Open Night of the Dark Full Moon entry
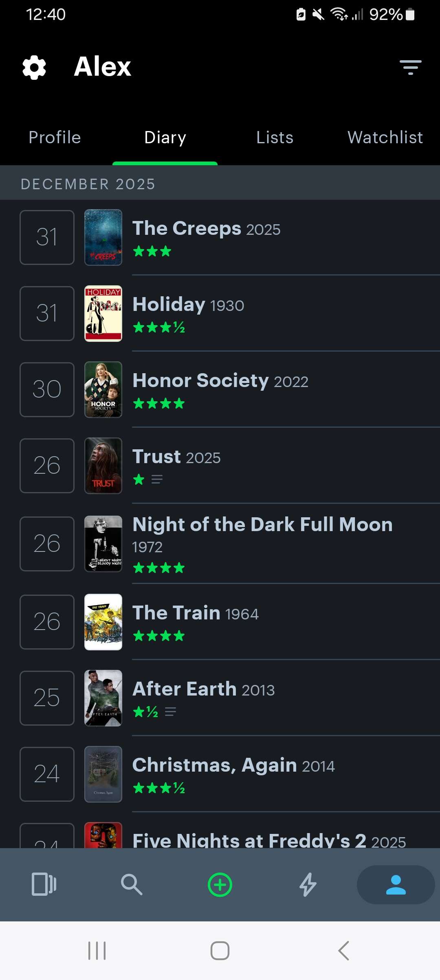The height and width of the screenshot is (980, 440). click(262, 525)
